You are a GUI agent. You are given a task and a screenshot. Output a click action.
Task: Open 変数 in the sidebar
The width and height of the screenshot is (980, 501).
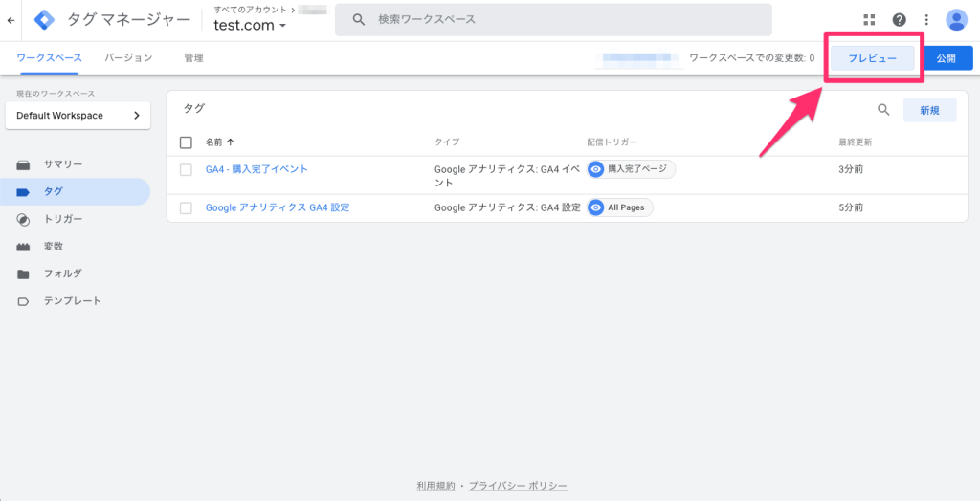[75, 246]
